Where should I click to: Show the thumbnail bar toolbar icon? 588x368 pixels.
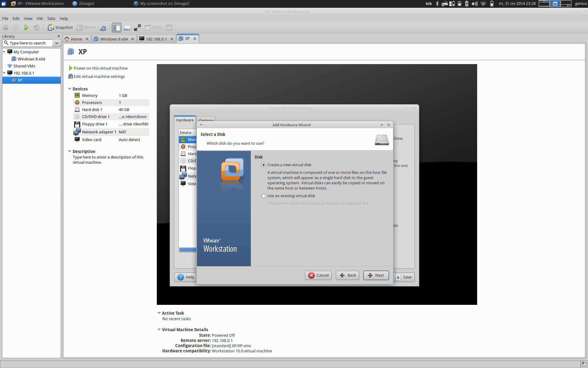pyautogui.click(x=127, y=28)
